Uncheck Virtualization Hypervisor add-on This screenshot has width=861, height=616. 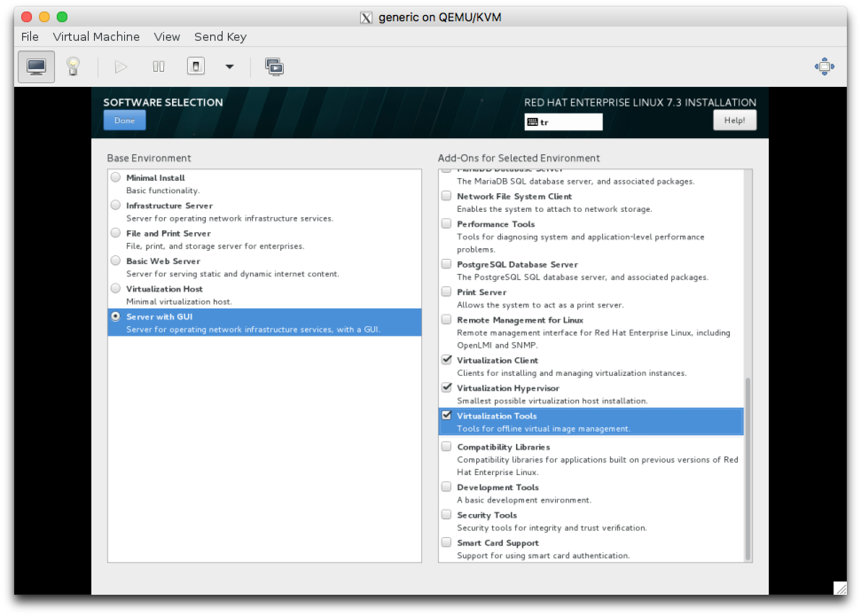click(x=446, y=388)
